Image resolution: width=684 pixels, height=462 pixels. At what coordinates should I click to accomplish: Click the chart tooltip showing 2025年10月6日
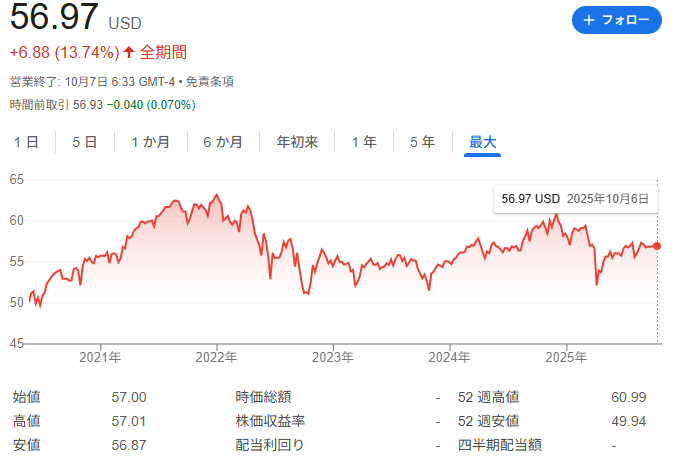click(x=577, y=198)
